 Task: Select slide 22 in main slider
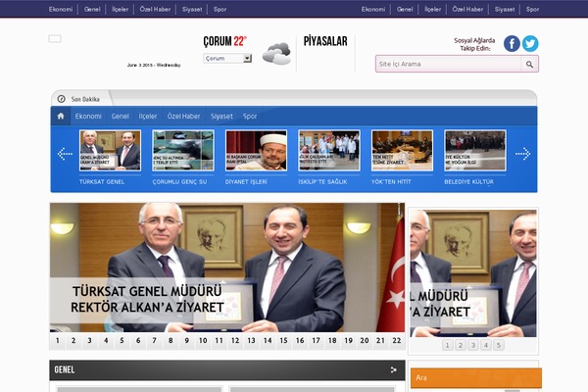397,341
